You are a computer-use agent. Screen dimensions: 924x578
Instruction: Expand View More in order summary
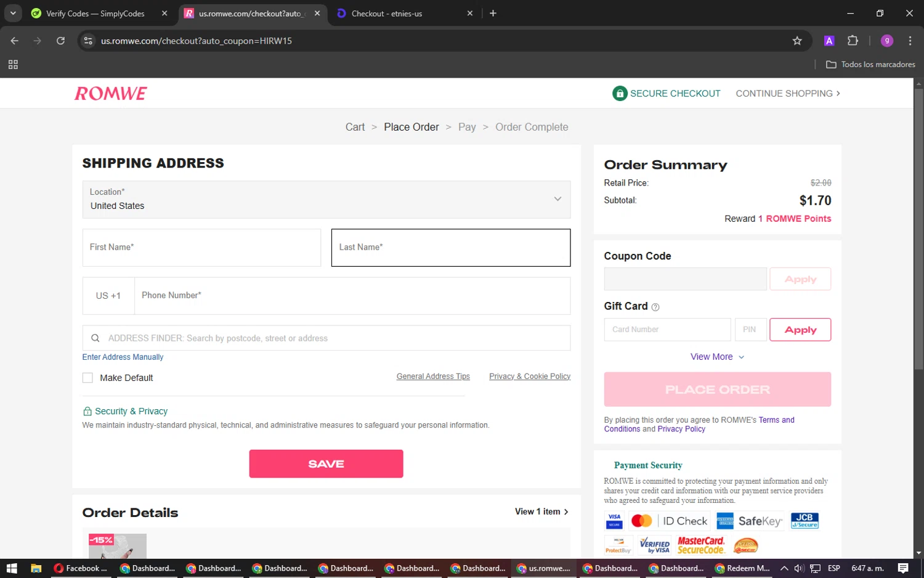[718, 357]
